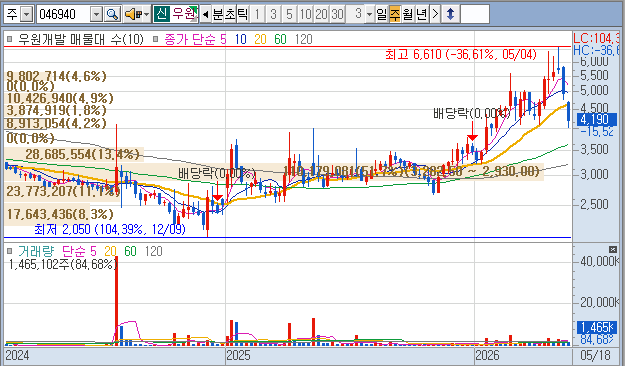
Task: Click the green volume 60 average label
Action: 130,251
